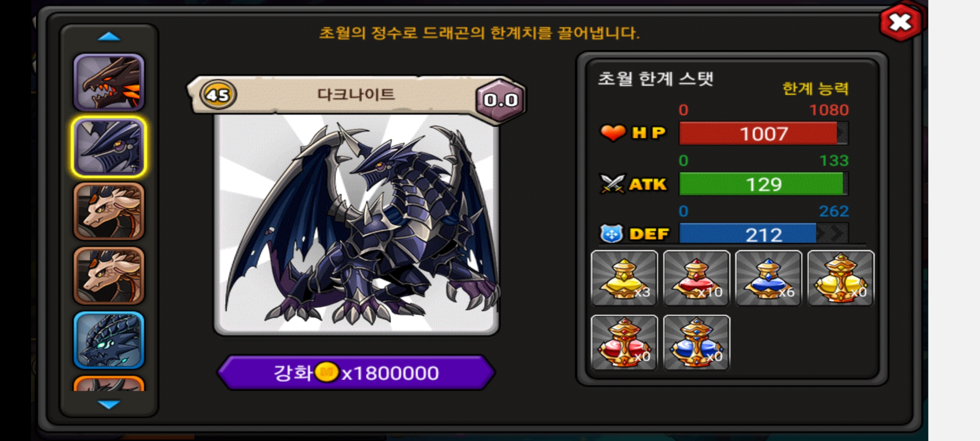The width and height of the screenshot is (980, 441).
Task: Select the small blue essence potion x6
Action: point(768,278)
